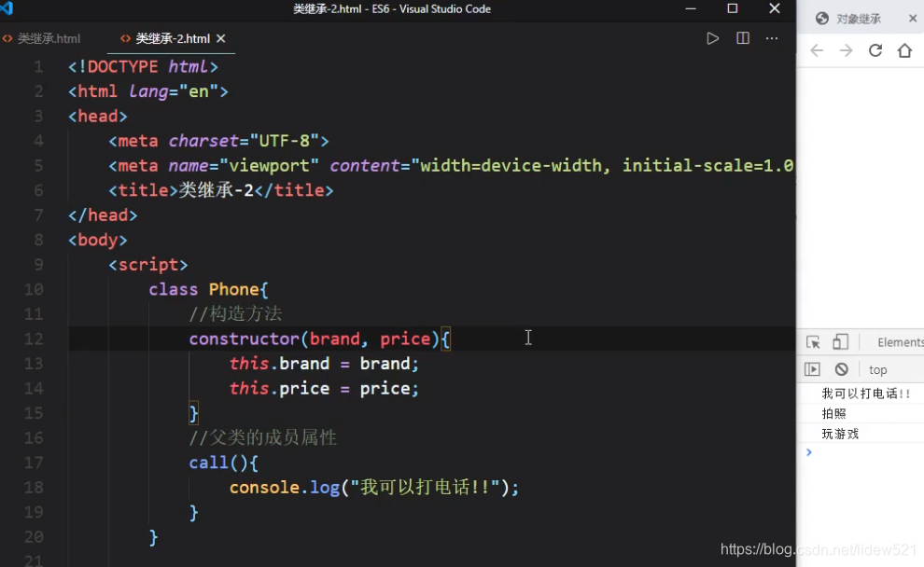This screenshot has width=924, height=567.
Task: Run the file with the play icon
Action: click(x=712, y=39)
